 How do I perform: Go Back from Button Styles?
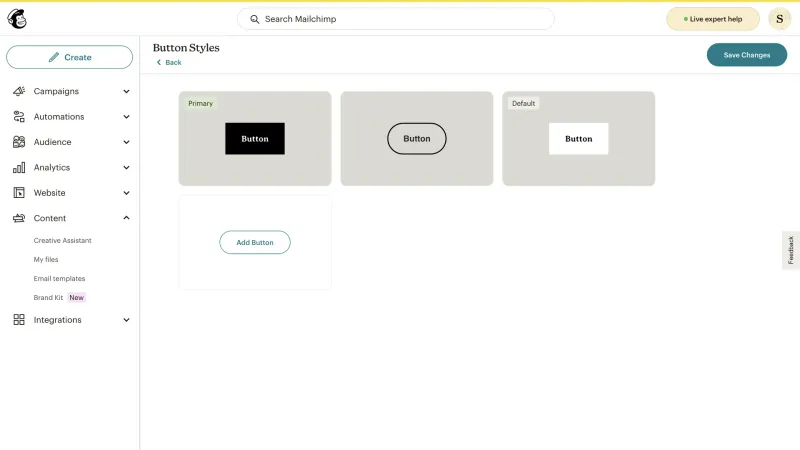(x=169, y=62)
